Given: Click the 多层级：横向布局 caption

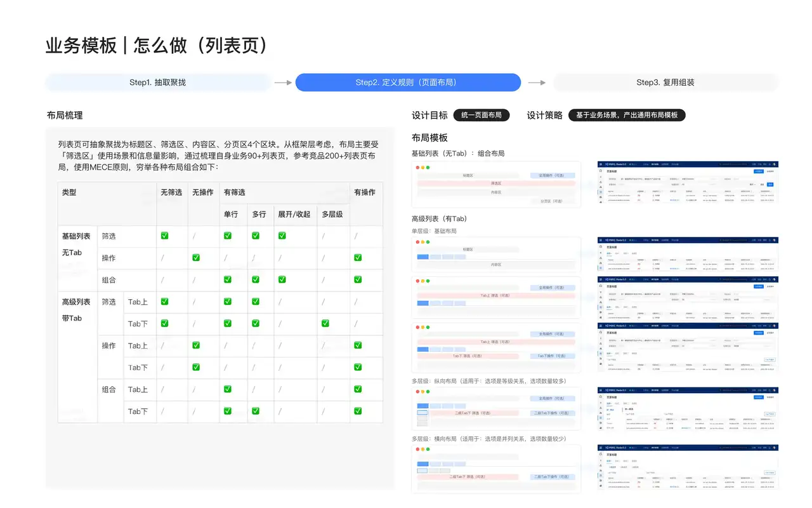Looking at the screenshot, I should pos(488,439).
